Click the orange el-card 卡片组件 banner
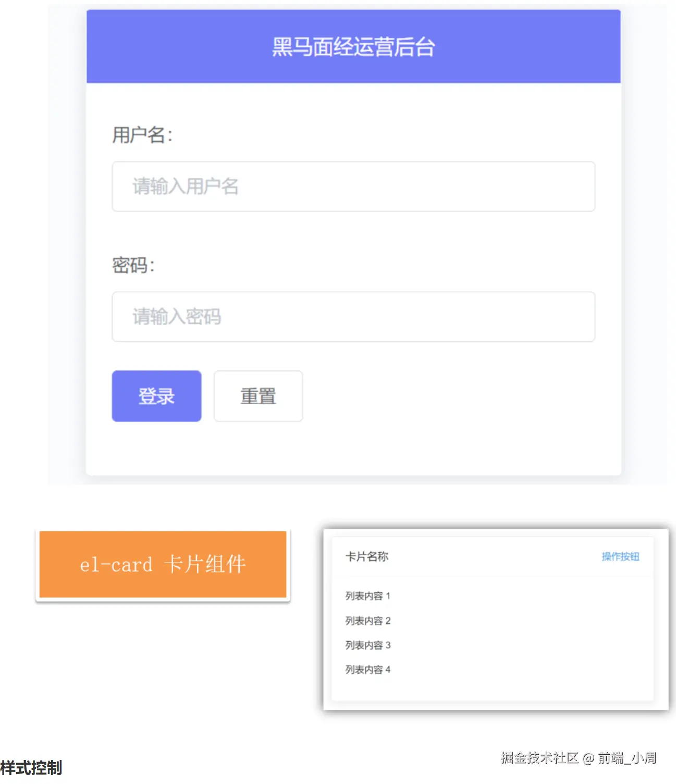 pos(163,564)
